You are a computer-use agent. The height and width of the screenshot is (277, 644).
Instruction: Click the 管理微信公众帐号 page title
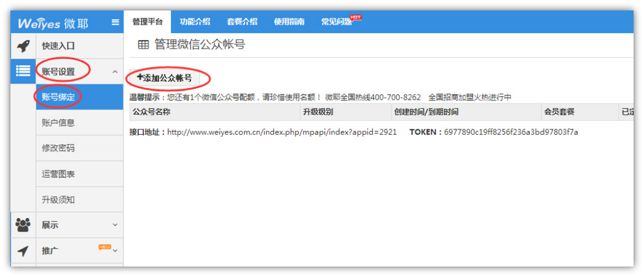point(200,45)
